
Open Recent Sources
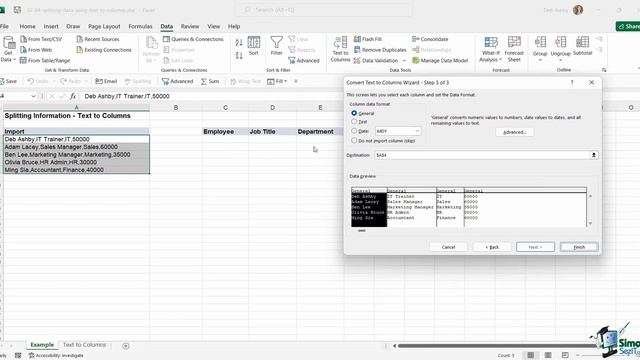pos(98,39)
